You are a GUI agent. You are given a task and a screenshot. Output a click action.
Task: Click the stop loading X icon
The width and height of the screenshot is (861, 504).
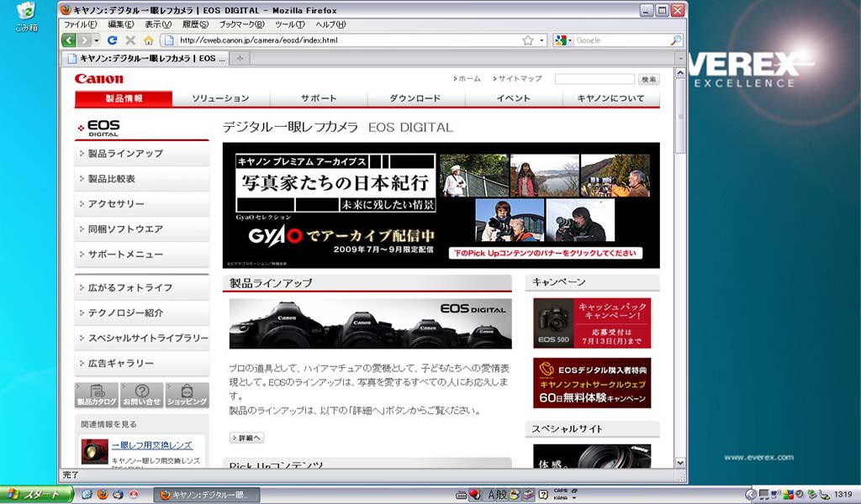pyautogui.click(x=130, y=40)
